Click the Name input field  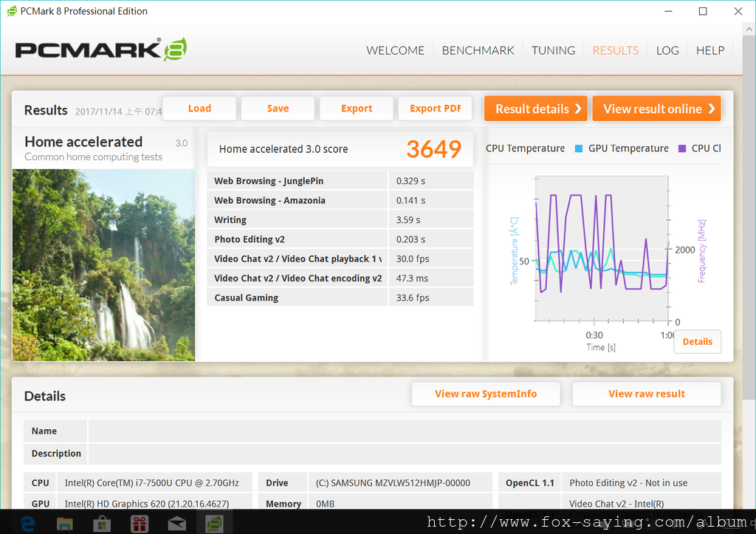pyautogui.click(x=405, y=431)
